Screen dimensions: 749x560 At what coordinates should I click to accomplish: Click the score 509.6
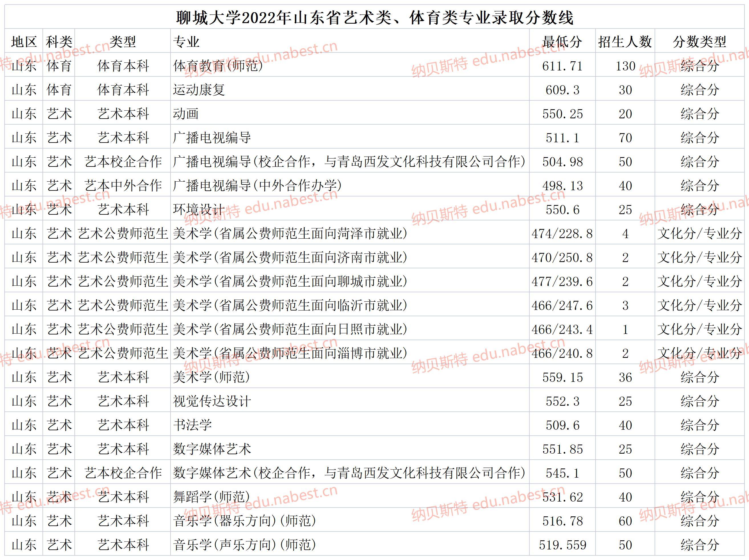point(562,426)
